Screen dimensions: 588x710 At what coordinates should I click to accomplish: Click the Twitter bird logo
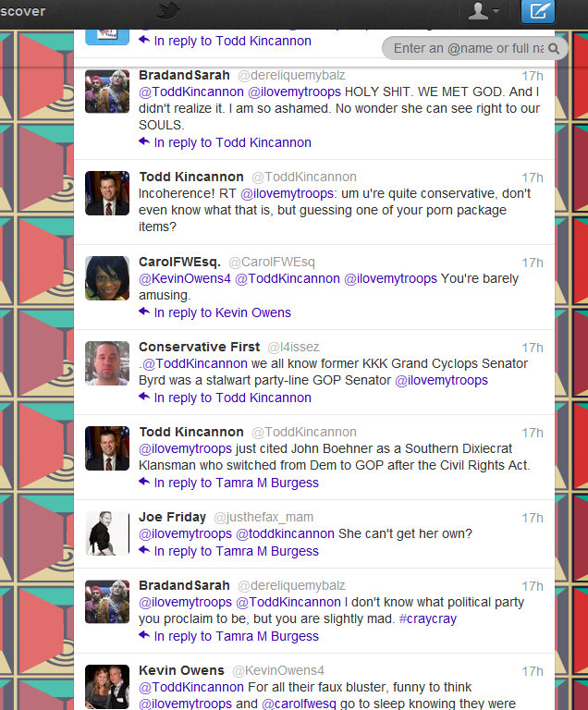click(x=168, y=11)
